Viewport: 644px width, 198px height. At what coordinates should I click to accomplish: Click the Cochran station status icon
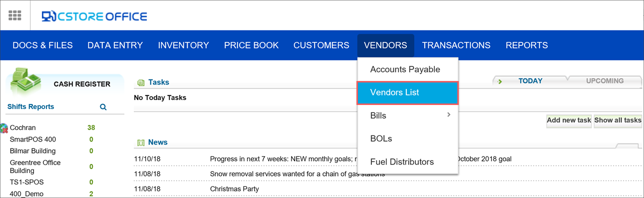coord(4,128)
